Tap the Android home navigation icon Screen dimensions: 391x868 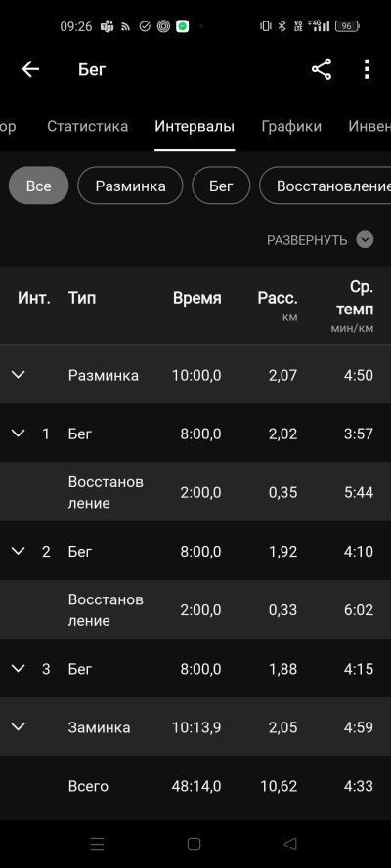[194, 844]
